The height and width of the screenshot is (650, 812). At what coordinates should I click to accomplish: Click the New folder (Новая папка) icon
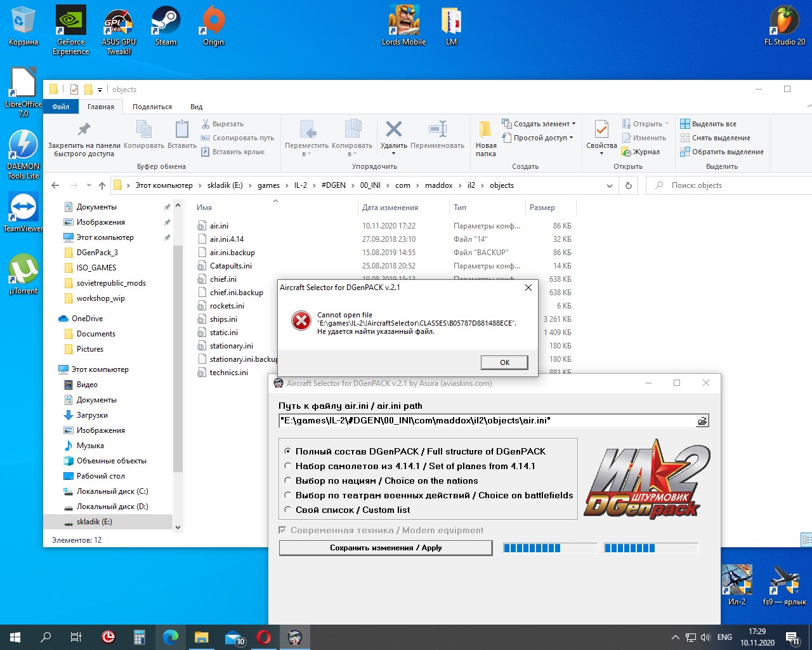click(485, 130)
